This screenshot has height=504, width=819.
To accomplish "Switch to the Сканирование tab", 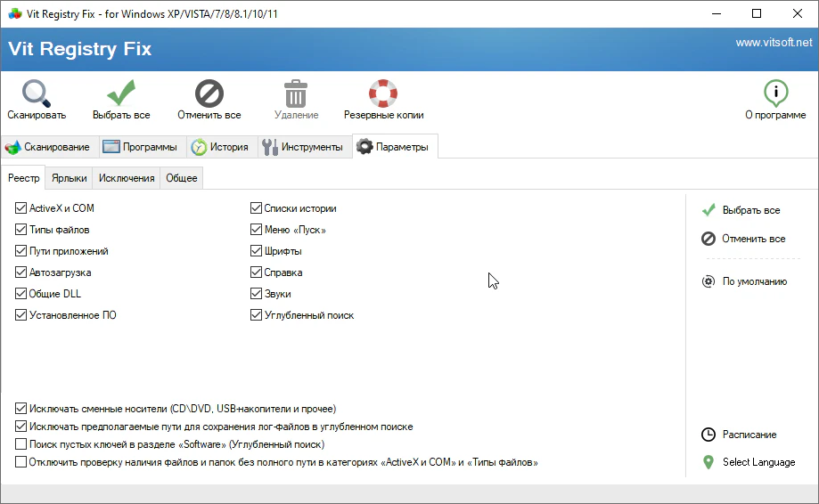I will [48, 147].
